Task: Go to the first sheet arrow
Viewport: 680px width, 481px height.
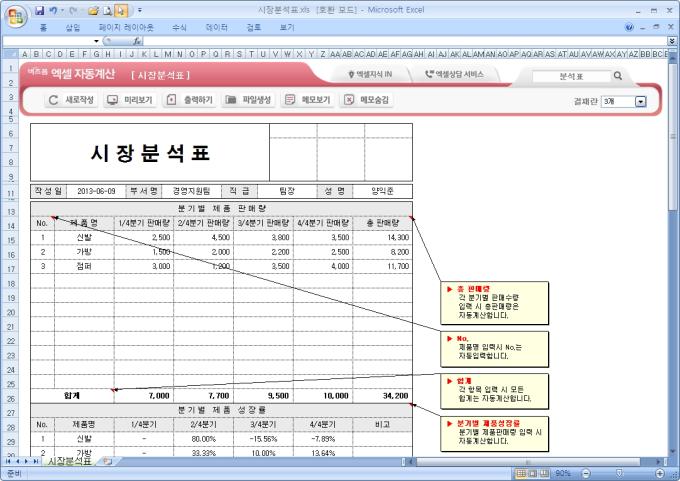Action: tap(8, 461)
